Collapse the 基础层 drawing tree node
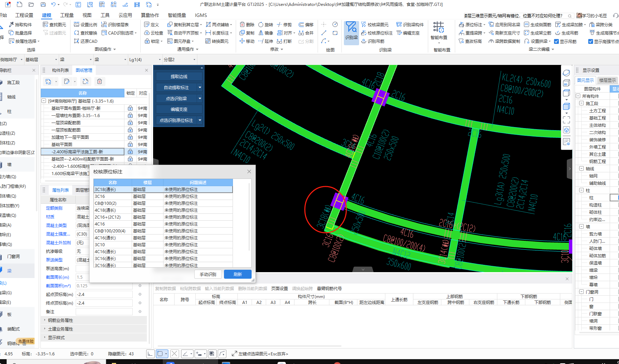The height and width of the screenshot is (364, 619). point(44,101)
